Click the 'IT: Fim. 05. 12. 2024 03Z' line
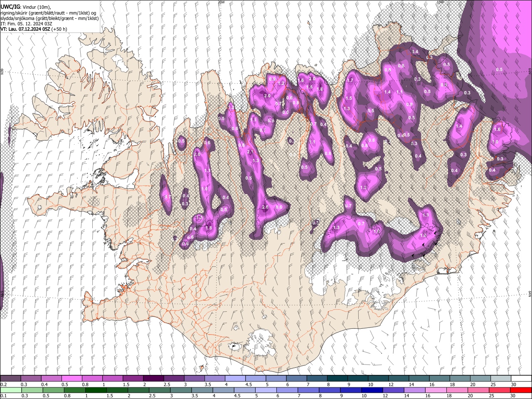532x399 pixels. 26,24
